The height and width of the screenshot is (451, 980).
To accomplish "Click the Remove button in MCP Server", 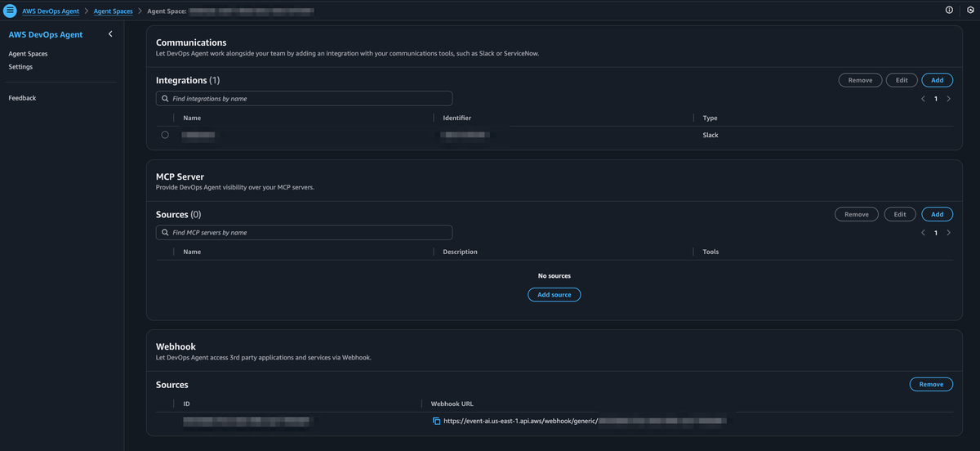I will 857,214.
